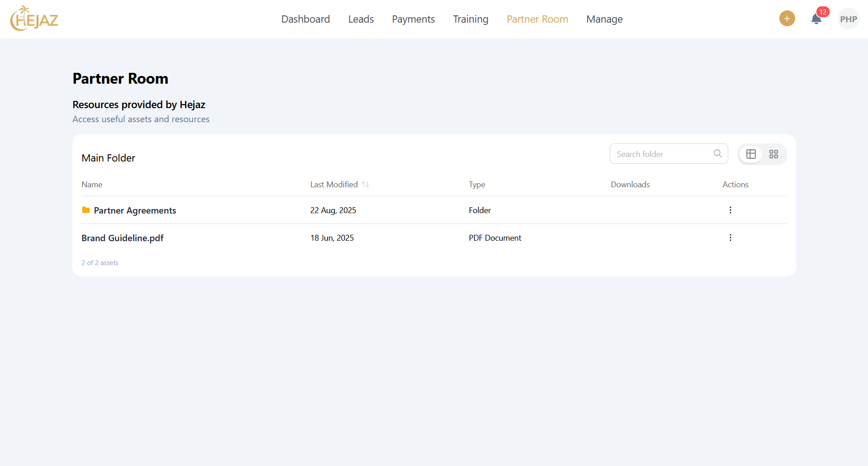Switch to grid view
This screenshot has height=466, width=868.
pyautogui.click(x=773, y=154)
